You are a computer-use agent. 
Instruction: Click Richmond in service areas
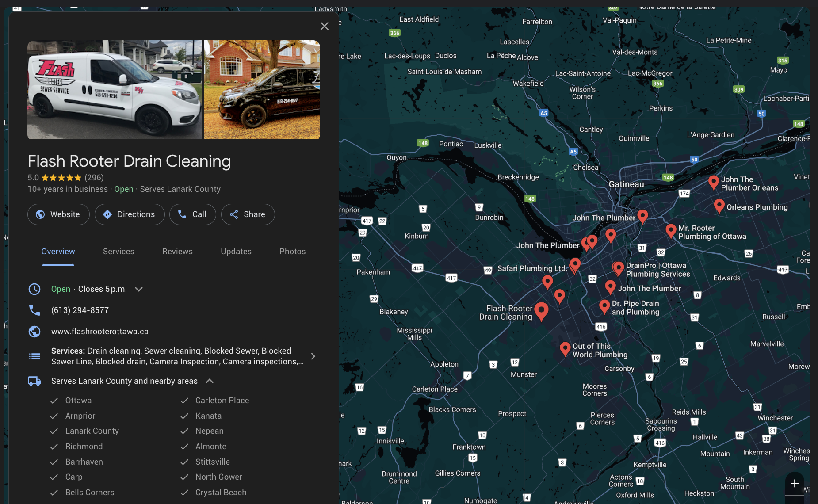tap(84, 447)
